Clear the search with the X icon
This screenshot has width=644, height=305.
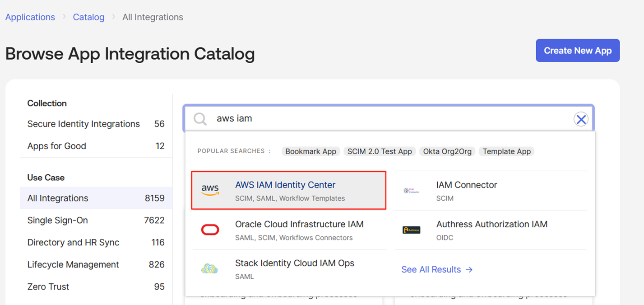click(x=581, y=119)
